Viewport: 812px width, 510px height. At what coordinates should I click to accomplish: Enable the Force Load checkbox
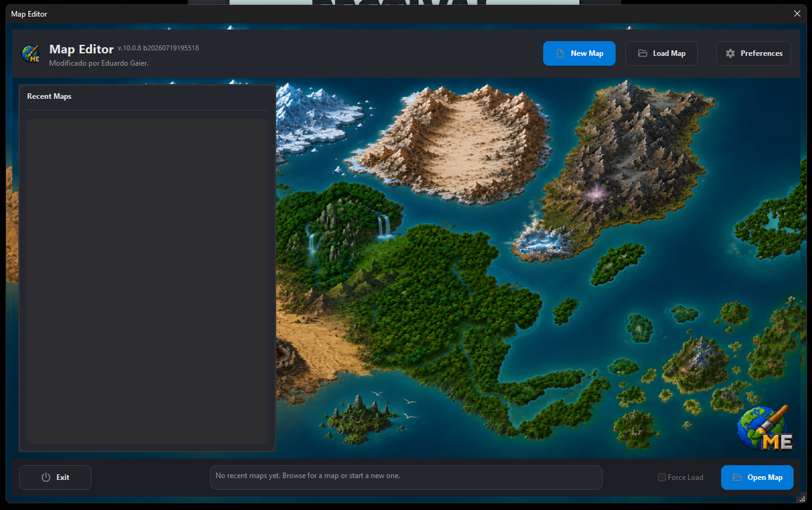pyautogui.click(x=662, y=477)
